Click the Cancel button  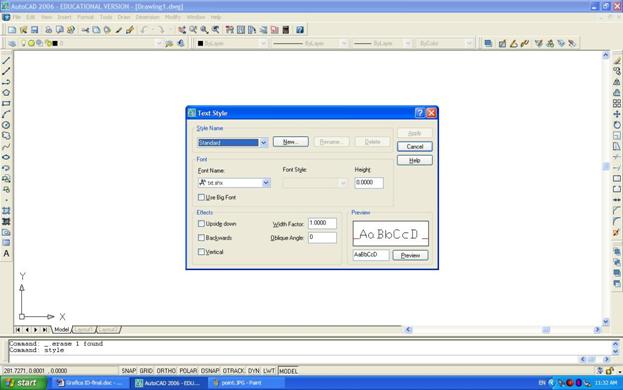coord(415,147)
